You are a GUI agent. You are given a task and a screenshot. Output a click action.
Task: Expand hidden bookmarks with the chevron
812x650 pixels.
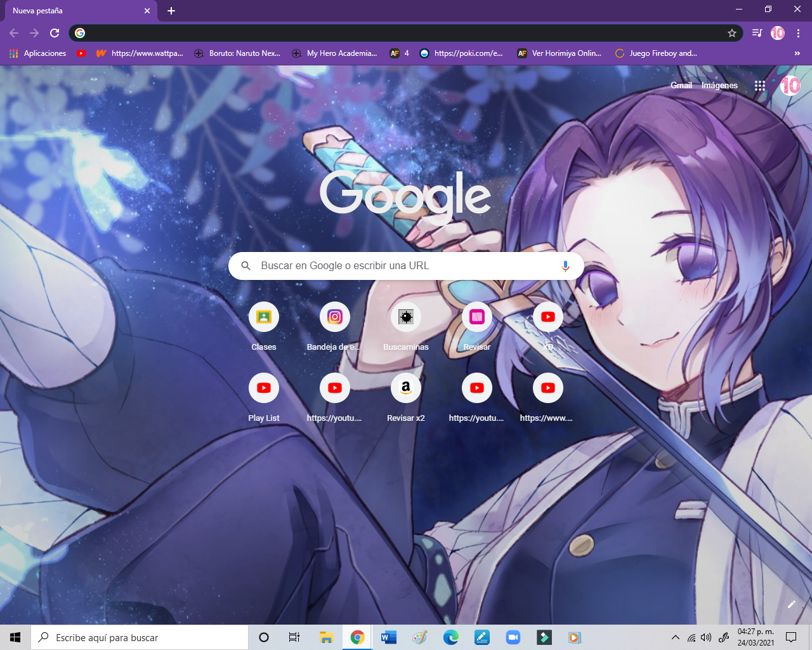(797, 53)
